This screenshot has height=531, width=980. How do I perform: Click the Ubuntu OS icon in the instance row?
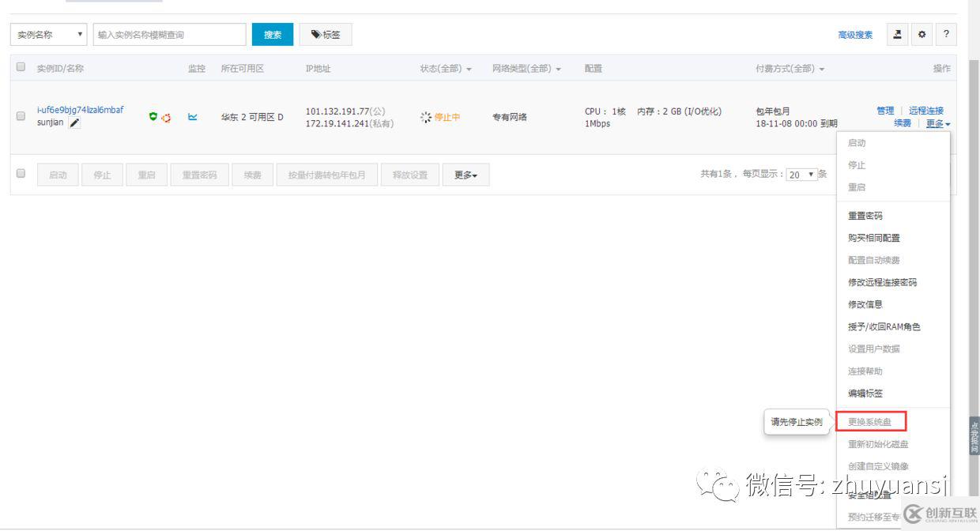(166, 117)
